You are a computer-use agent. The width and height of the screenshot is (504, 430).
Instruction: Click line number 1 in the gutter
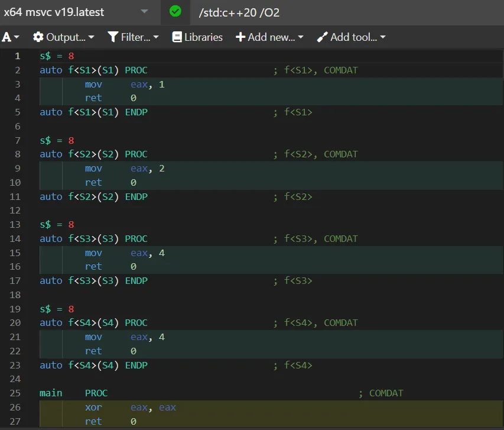click(x=17, y=56)
